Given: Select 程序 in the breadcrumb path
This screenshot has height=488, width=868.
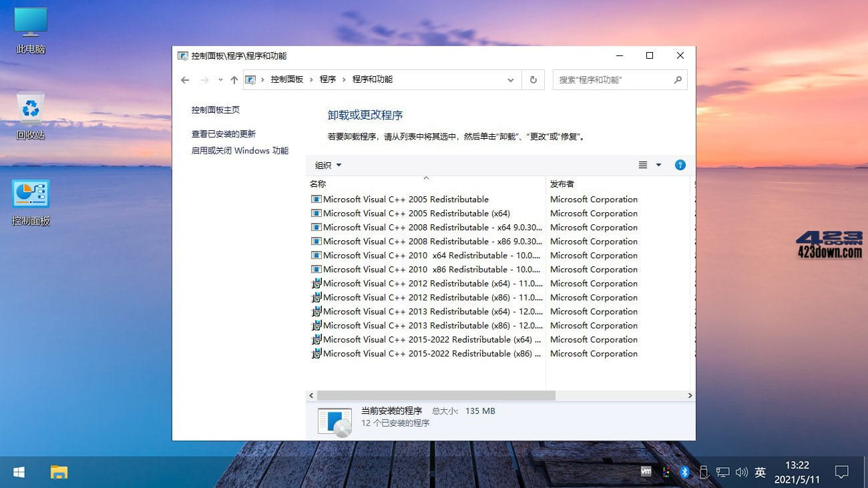Looking at the screenshot, I should pyautogui.click(x=327, y=79).
